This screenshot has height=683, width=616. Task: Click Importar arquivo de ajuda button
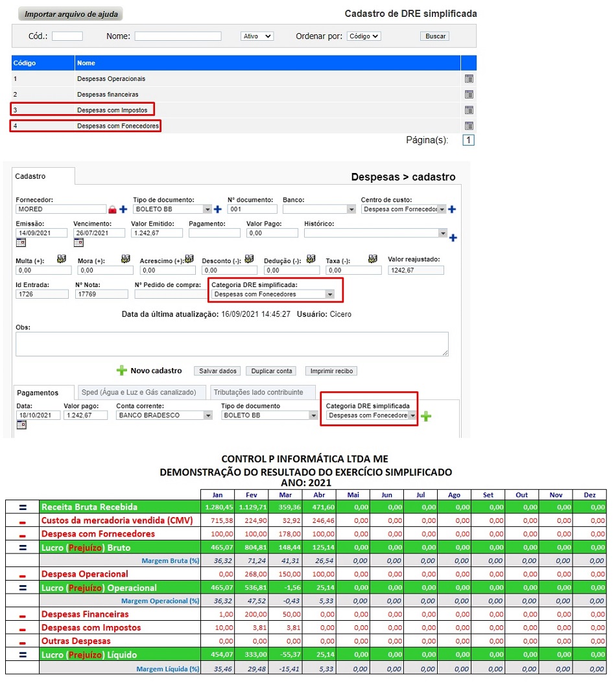pos(71,14)
